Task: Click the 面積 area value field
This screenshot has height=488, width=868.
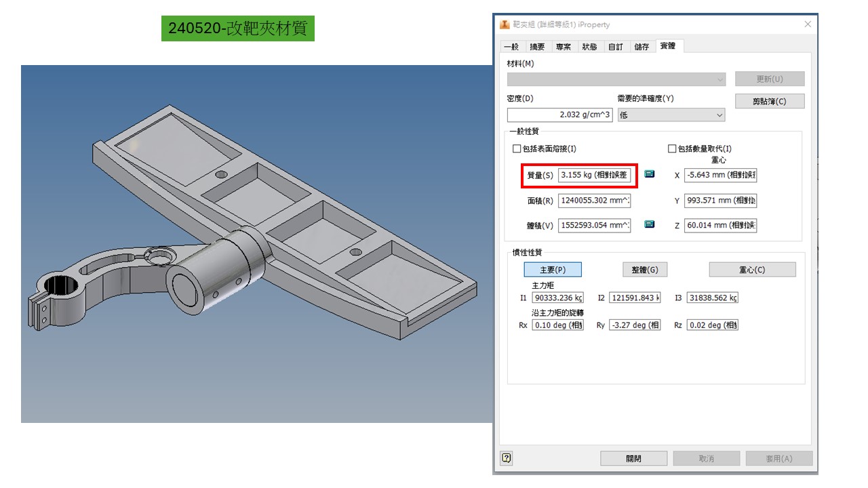Action: coord(594,201)
